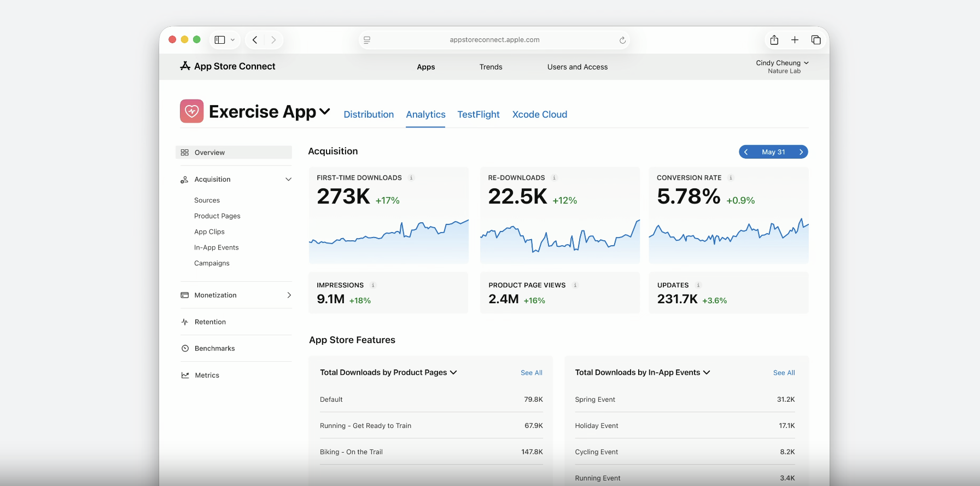Viewport: 980px width, 486px height.
Task: Open Campaigns in the sidebar
Action: click(x=212, y=263)
